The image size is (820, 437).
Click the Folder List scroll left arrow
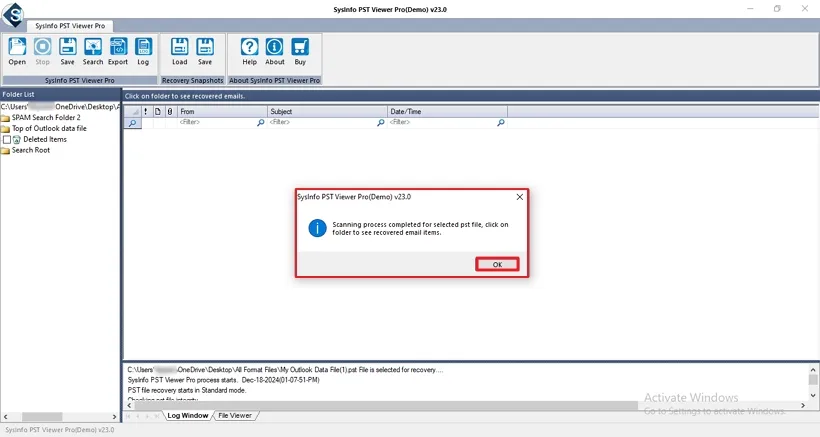click(x=5, y=417)
